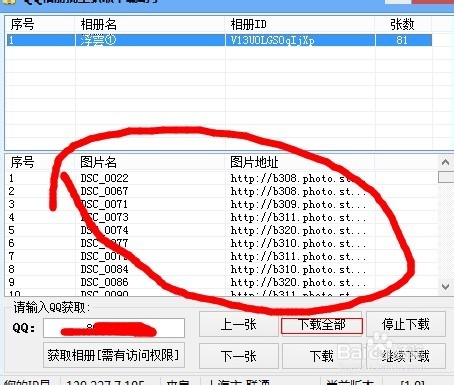Click the 下载 download button
Viewport: 454px width, 385px height.
click(x=322, y=356)
